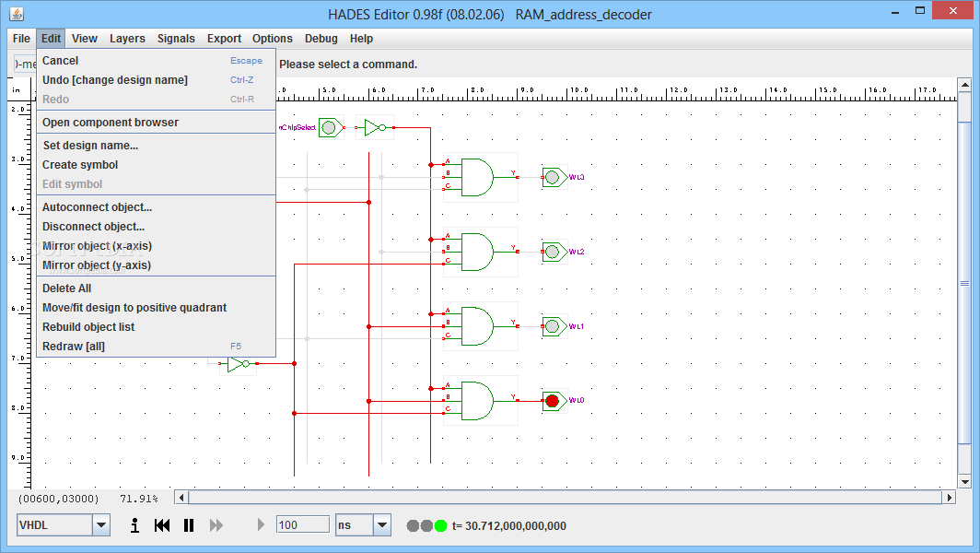The height and width of the screenshot is (553, 980).
Task: Click the WL2 output pin
Action: [554, 253]
